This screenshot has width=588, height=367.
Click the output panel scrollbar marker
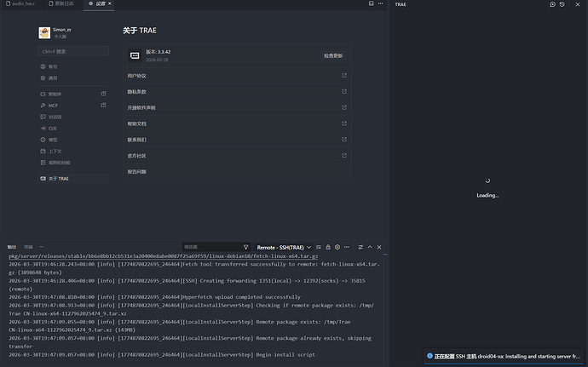click(x=385, y=255)
